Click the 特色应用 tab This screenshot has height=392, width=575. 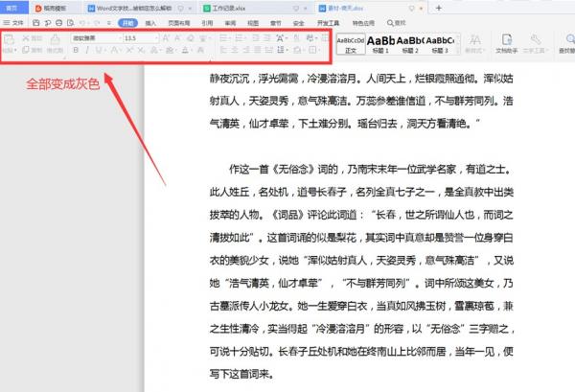(363, 23)
